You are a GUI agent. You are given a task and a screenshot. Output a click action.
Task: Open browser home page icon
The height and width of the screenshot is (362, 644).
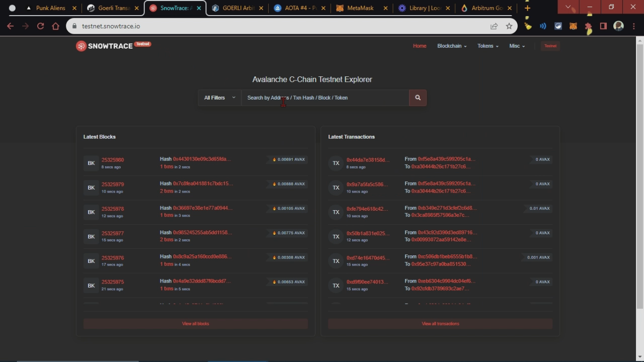(x=55, y=26)
